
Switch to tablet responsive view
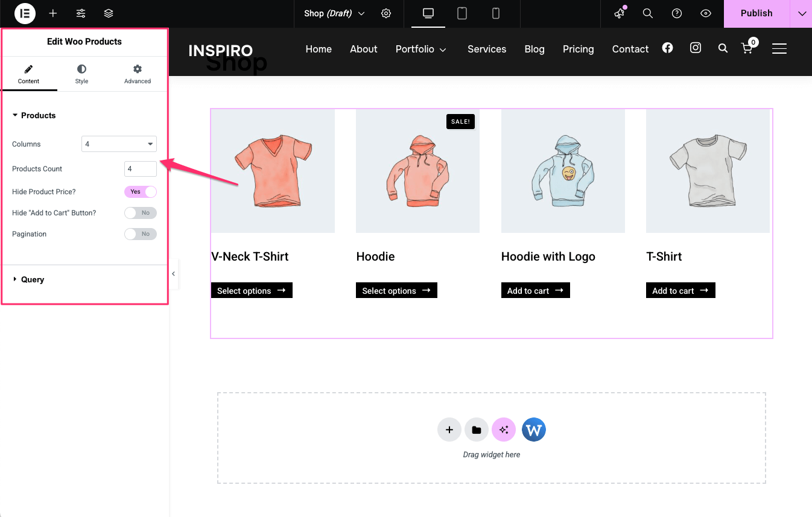click(x=462, y=13)
